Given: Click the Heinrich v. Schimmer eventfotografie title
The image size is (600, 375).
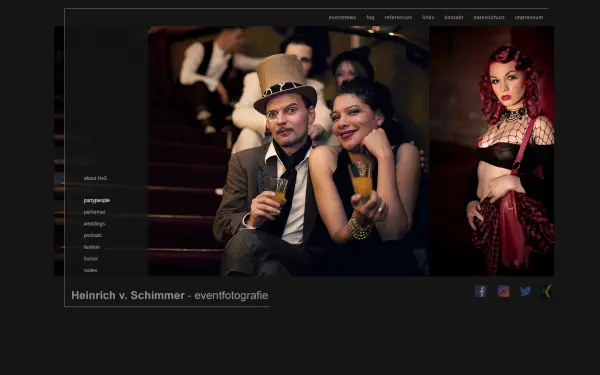Looking at the screenshot, I should coord(170,295).
